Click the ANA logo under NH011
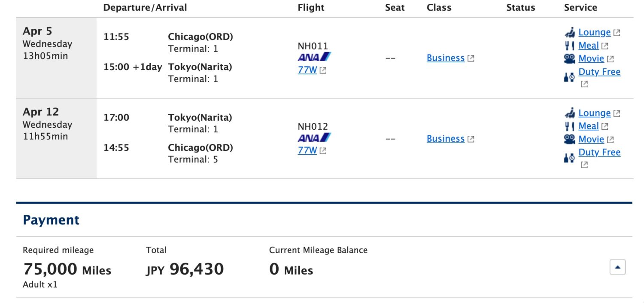 point(314,57)
